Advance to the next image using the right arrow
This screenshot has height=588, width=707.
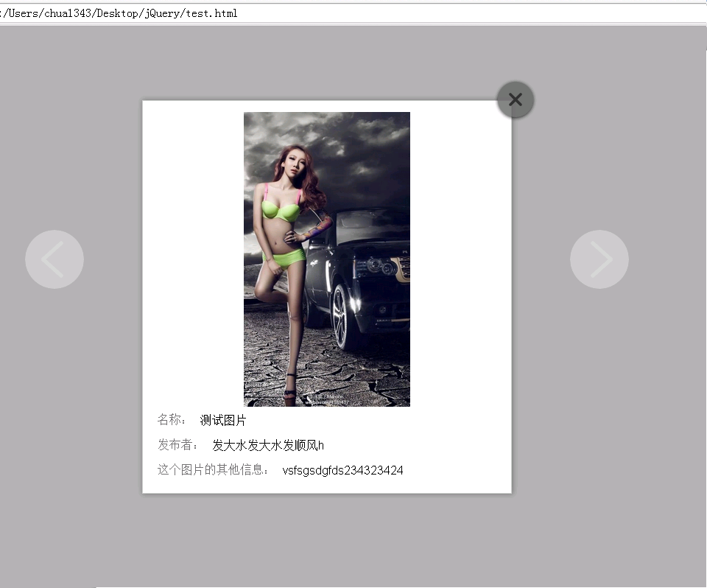coord(599,259)
